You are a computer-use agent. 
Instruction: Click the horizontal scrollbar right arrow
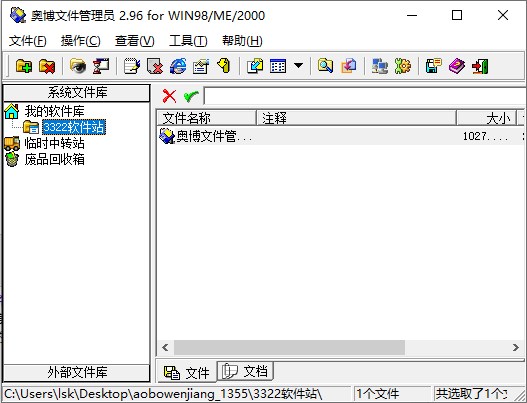516,348
